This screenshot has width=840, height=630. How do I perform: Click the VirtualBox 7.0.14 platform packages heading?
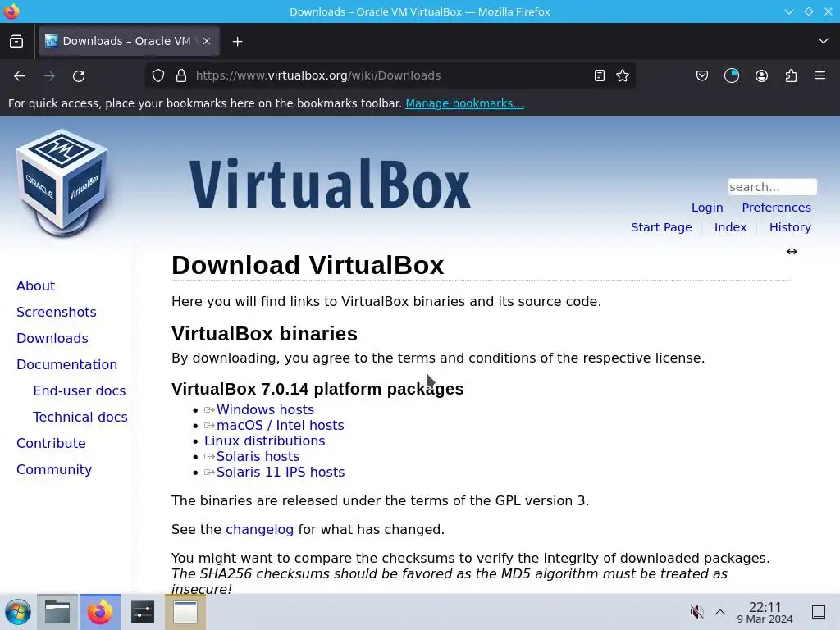coord(317,389)
